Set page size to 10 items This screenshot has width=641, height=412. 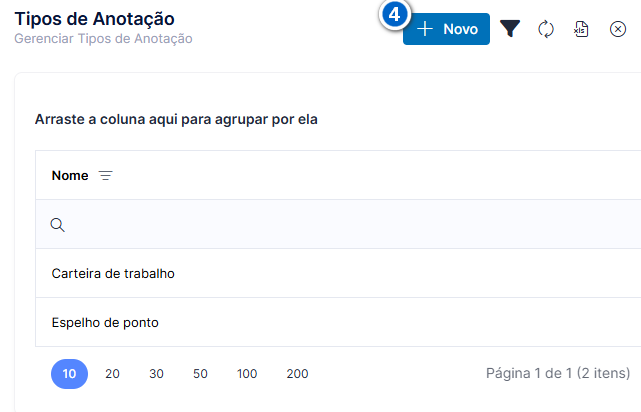69,374
